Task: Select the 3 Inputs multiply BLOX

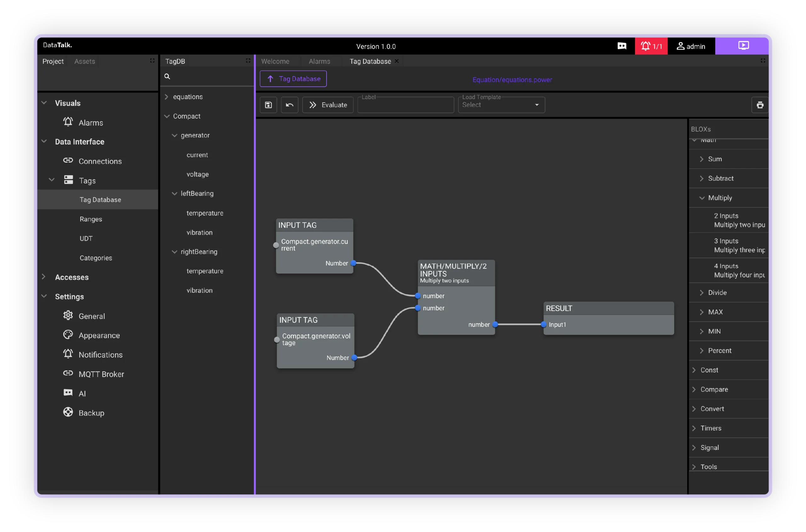Action: [729, 245]
